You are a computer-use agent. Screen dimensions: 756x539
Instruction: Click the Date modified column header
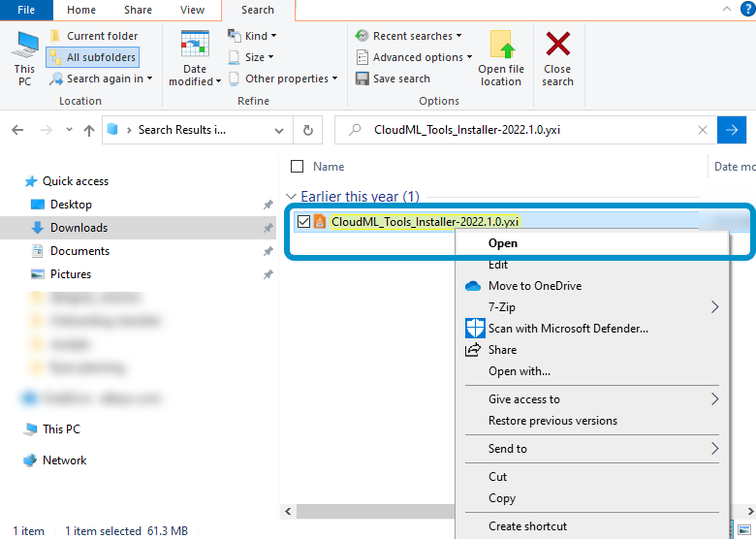point(734,167)
